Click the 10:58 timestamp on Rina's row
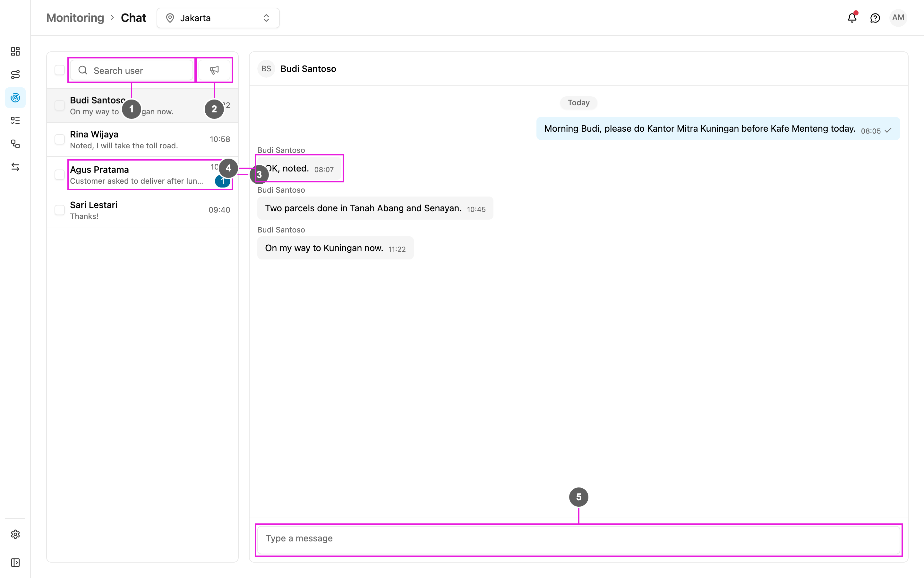The width and height of the screenshot is (924, 578). coord(220,139)
